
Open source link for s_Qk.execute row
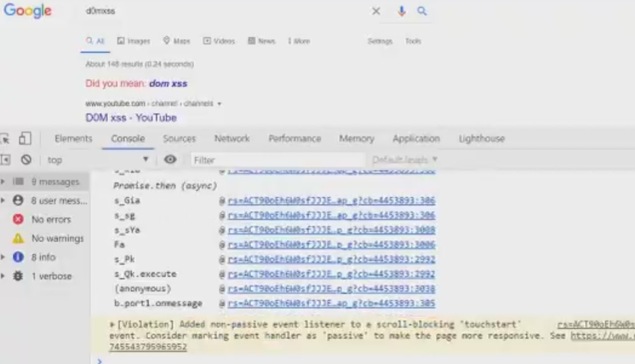pos(331,274)
